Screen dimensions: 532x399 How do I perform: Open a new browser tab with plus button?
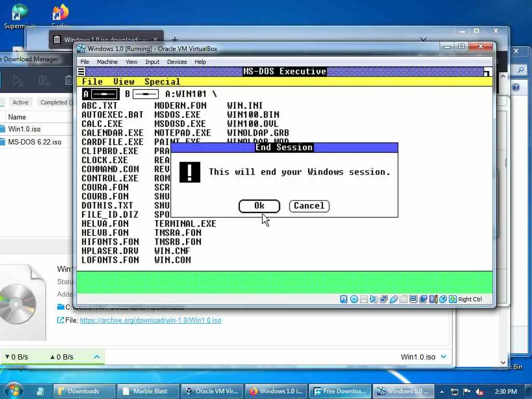[175, 39]
